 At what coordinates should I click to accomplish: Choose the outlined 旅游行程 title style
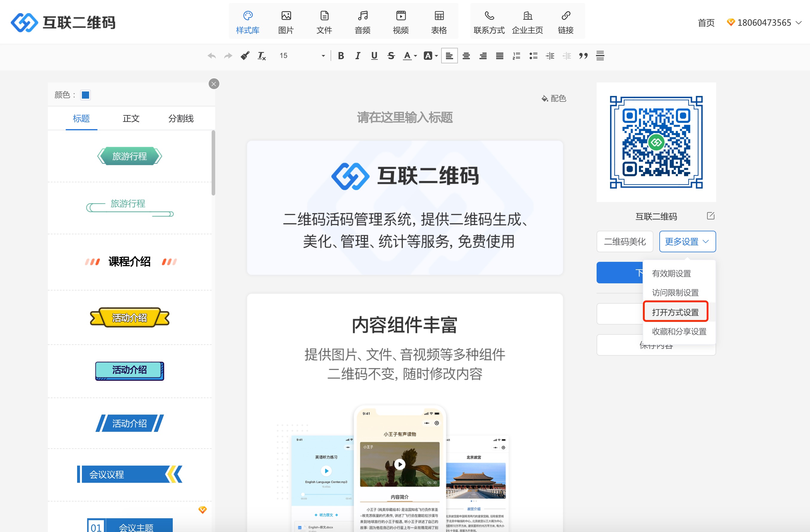pos(130,207)
